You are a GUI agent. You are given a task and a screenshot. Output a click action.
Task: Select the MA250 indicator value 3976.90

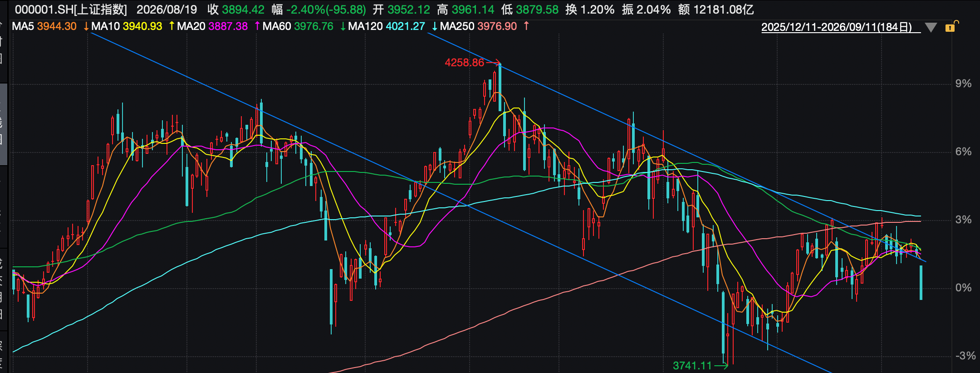click(497, 26)
